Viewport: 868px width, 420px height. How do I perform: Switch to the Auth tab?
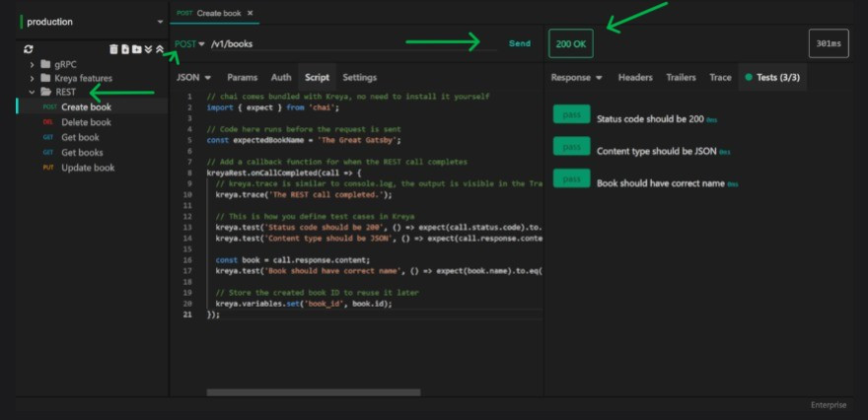point(281,78)
